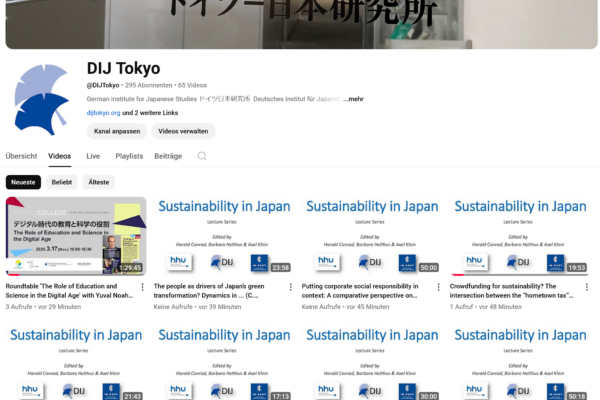Open the 23:58 Sustainability in Japan thumbnail
600x400 pixels.
224,236
